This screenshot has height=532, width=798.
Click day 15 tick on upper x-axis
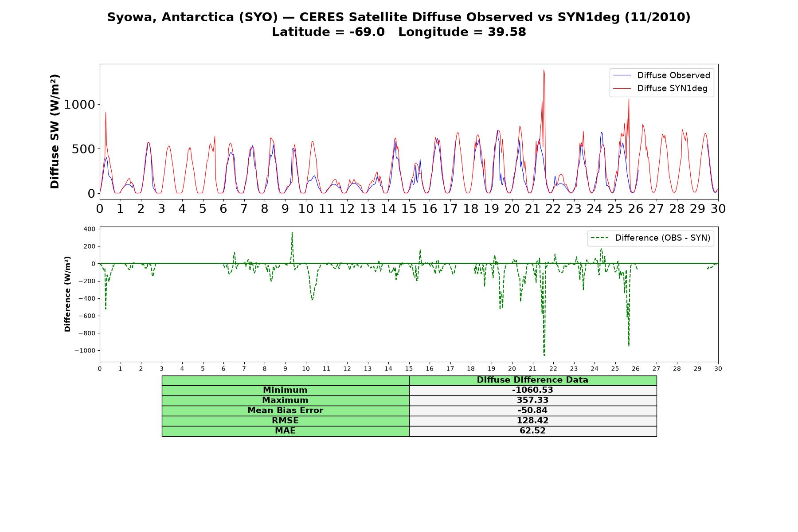tap(409, 209)
